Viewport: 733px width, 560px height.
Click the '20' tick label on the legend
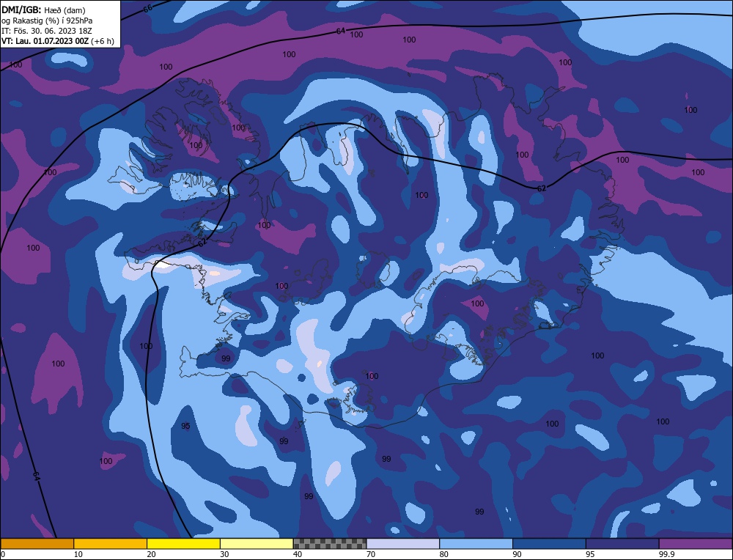[152, 554]
